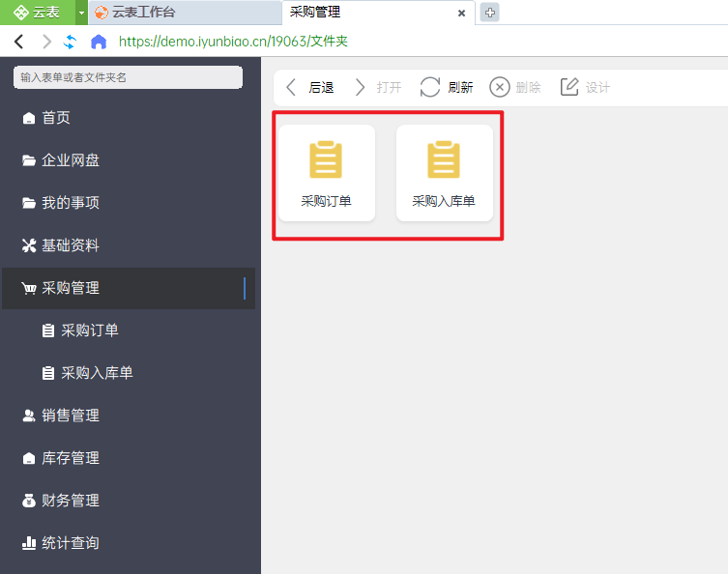Click the 销售管理 person icon
Viewport: 728px width, 574px height.
pos(29,416)
